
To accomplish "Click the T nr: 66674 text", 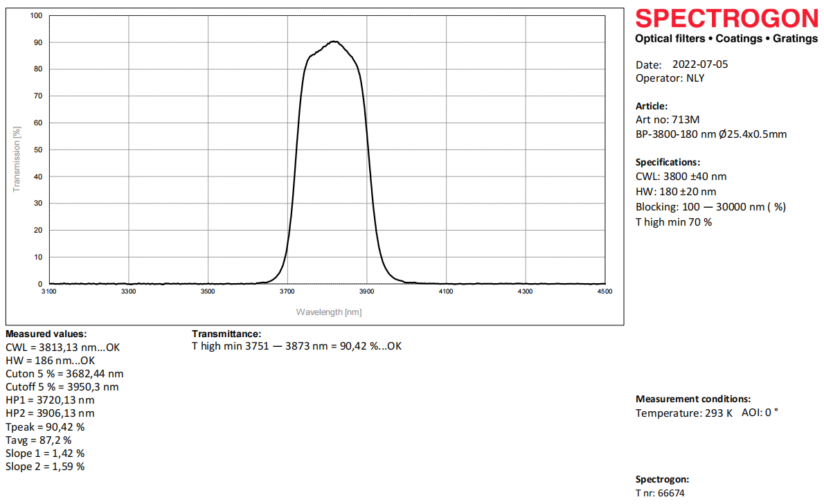I will [x=660, y=494].
